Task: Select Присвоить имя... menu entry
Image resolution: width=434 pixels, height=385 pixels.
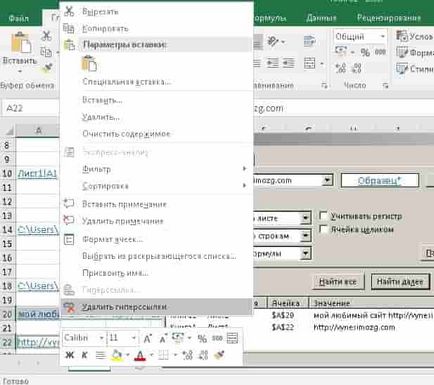Action: coord(115,273)
